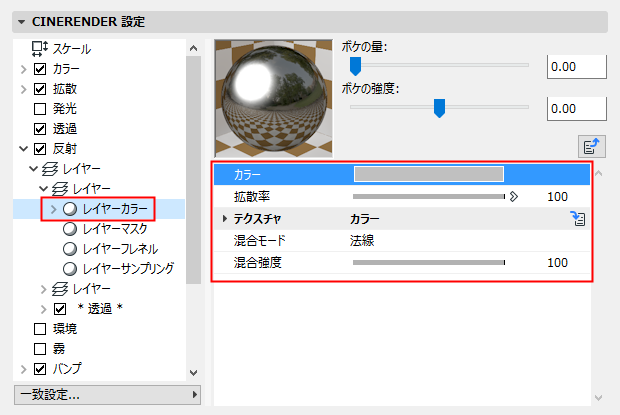The image size is (620, 415).
Task: Toggle the バンプ channel checkbox
Action: coord(40,369)
